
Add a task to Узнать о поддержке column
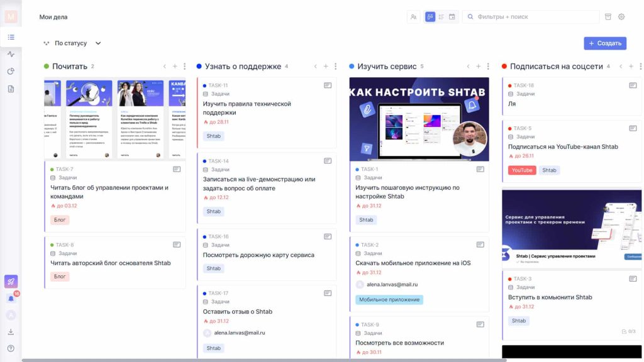point(326,67)
